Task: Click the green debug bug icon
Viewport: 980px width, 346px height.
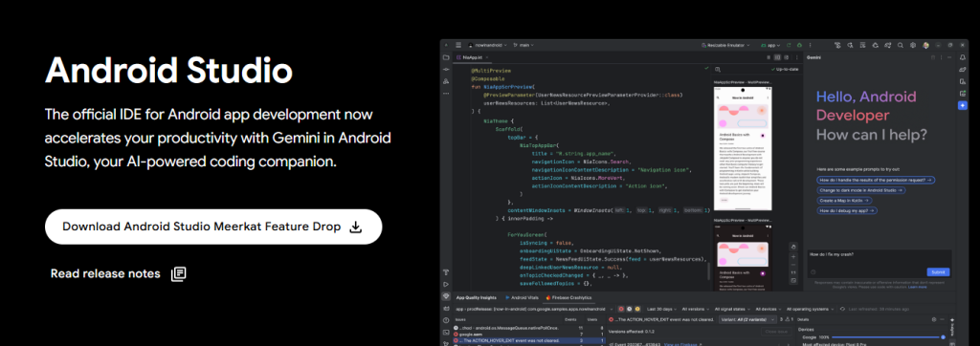Action: click(799, 45)
